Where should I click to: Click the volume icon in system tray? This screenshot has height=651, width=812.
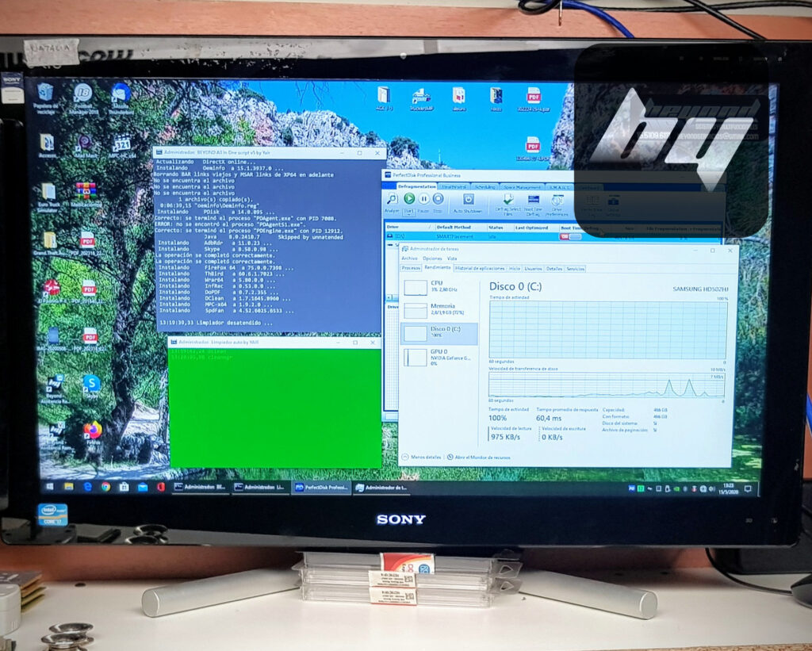[711, 488]
